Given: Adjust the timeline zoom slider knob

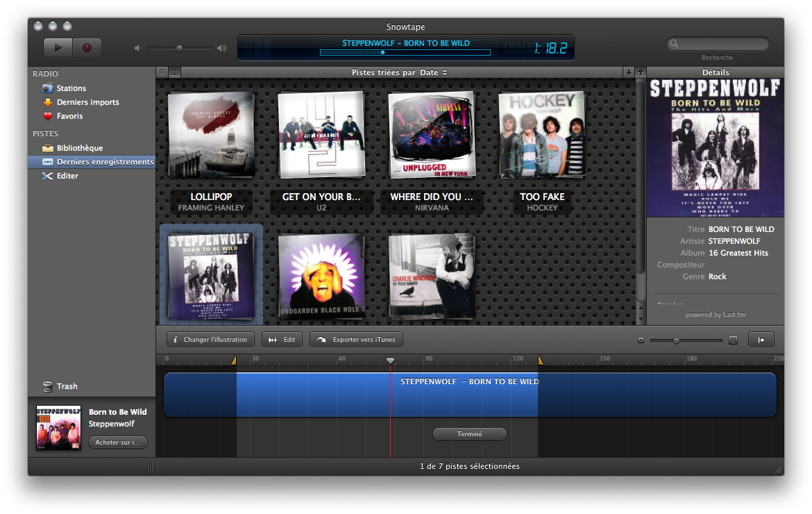Looking at the screenshot, I should [x=677, y=340].
